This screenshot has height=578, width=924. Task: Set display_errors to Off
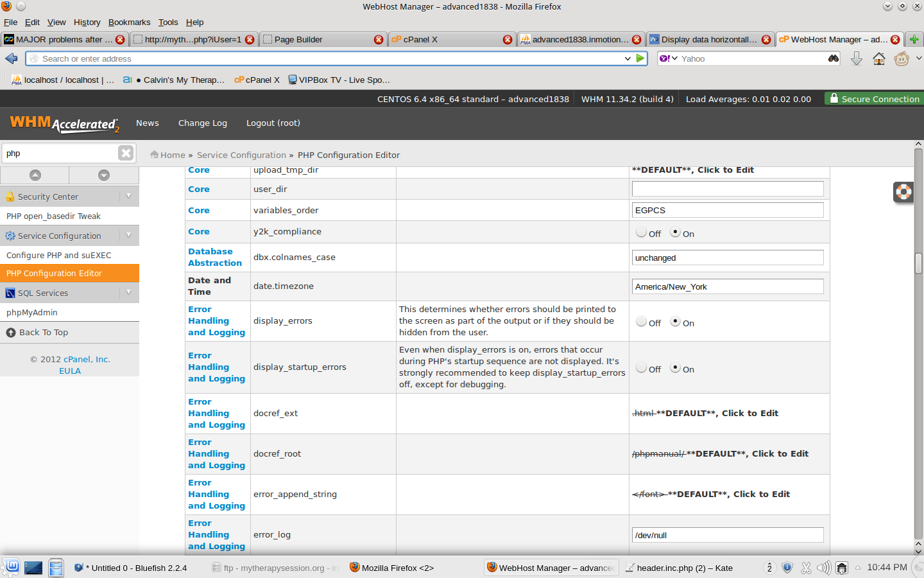[x=641, y=322]
